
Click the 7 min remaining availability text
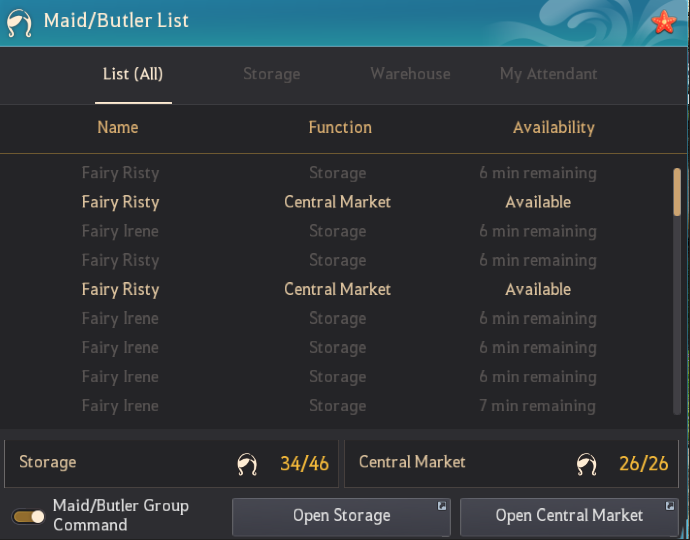pos(537,405)
